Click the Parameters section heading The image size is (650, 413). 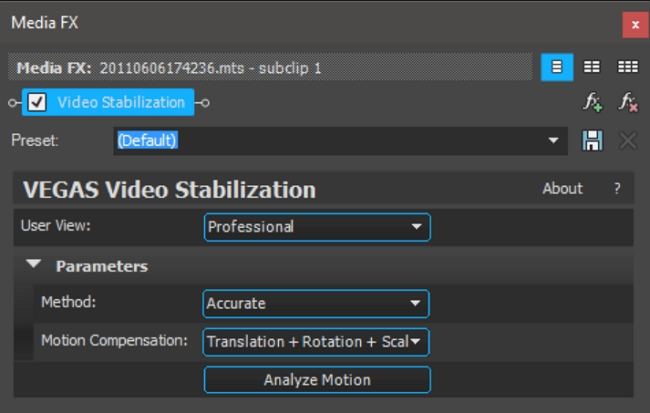point(102,266)
